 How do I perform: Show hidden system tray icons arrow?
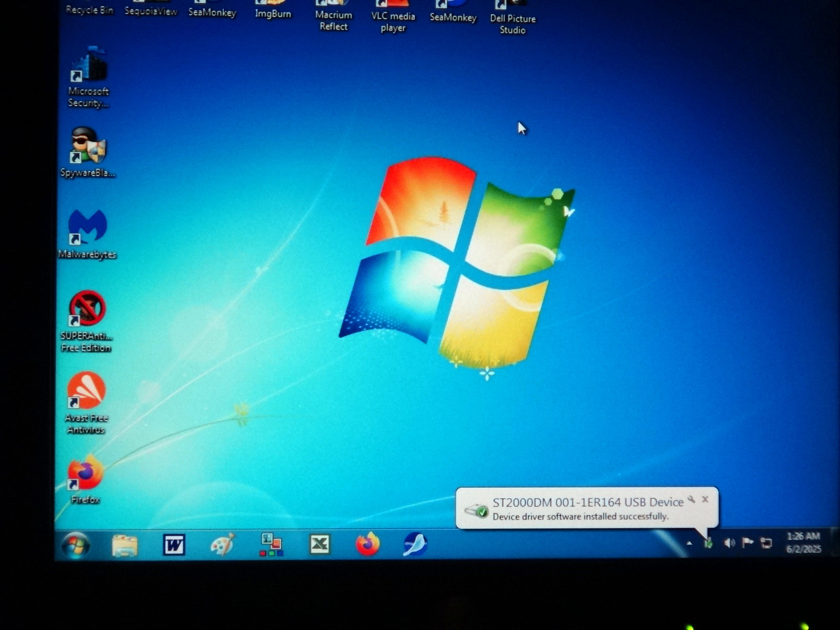pyautogui.click(x=689, y=543)
